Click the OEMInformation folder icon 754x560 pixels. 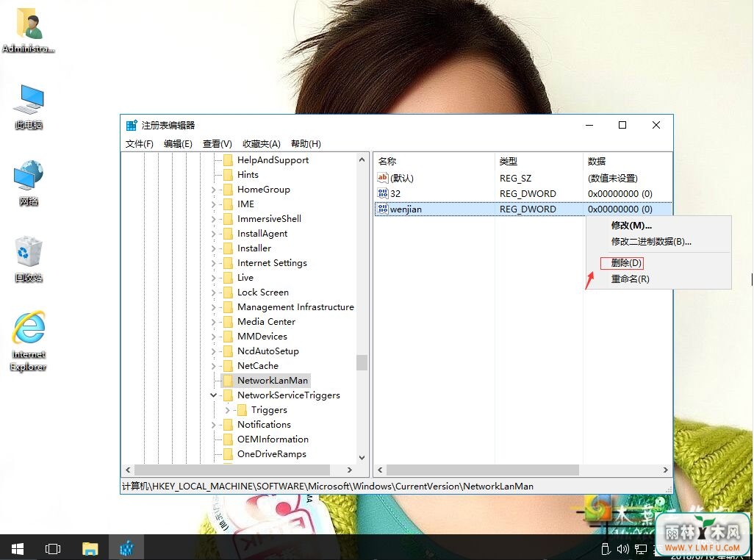[229, 439]
